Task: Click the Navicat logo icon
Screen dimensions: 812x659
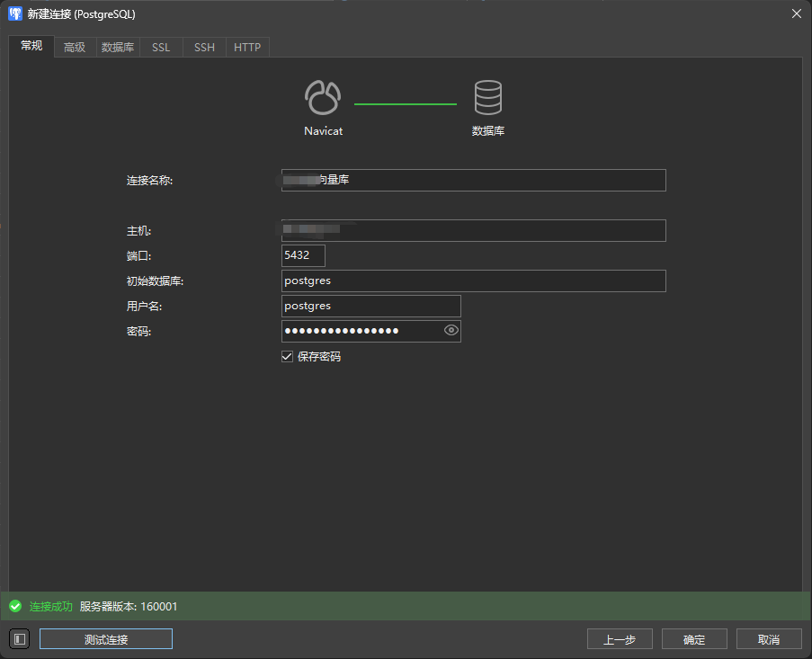Action: (x=323, y=97)
